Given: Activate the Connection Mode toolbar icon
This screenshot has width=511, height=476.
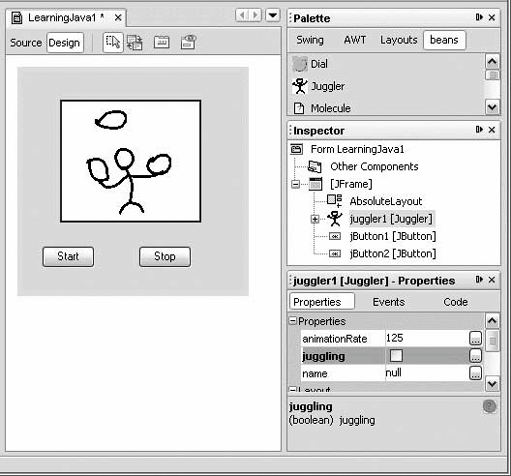Looking at the screenshot, I should pos(135,43).
